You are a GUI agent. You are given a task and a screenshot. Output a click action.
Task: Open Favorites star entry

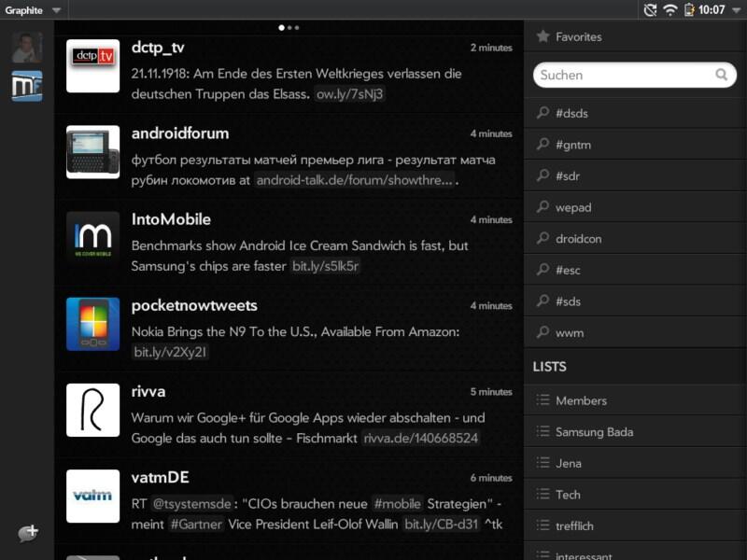(x=635, y=36)
